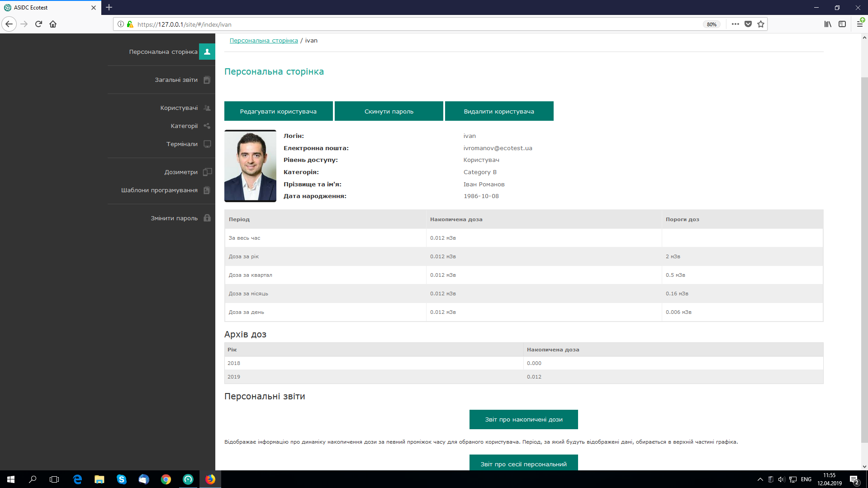Click the Змінити пароль lock icon

click(207, 218)
